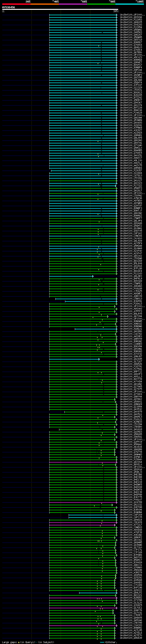Select the UniRef100_Q672H4 label
Image resolution: width=146 pixels, height=644 pixels.
click(x=131, y=316)
